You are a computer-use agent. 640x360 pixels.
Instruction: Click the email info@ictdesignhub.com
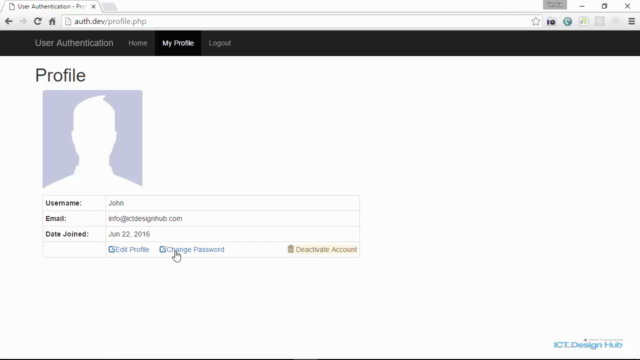(145, 218)
